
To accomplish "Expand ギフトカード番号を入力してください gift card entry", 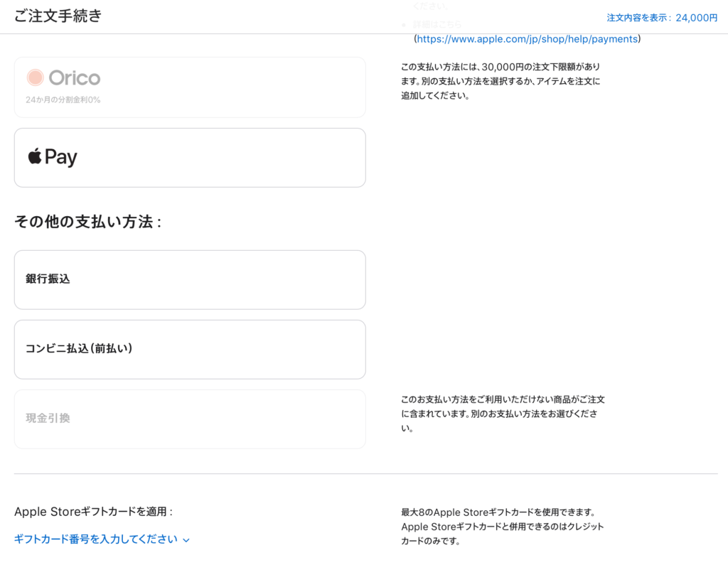I will pos(102,539).
